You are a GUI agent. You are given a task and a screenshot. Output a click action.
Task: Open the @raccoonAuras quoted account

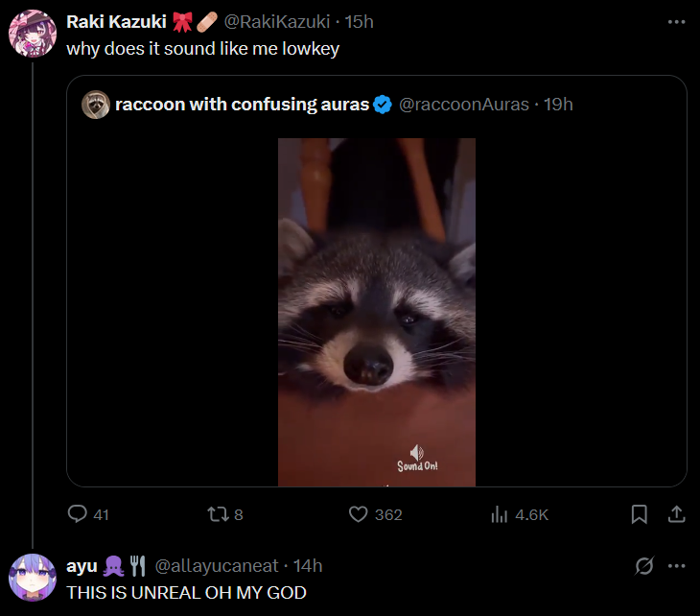point(464,105)
